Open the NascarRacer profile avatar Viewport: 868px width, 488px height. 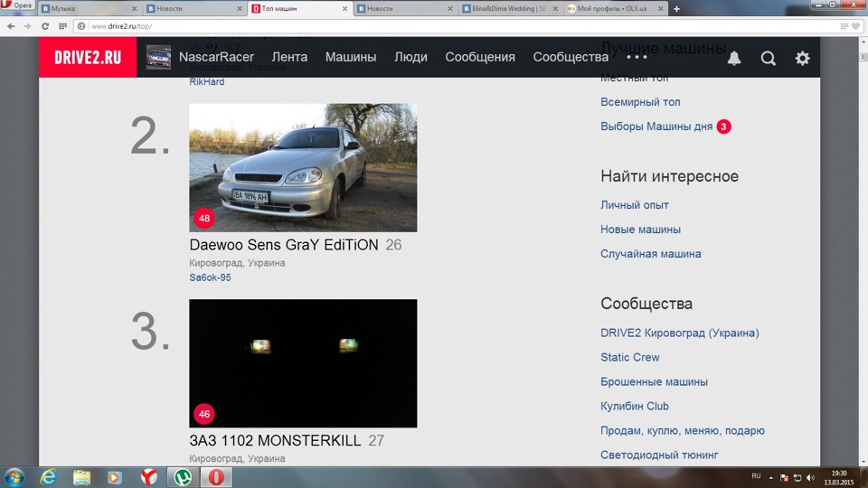158,57
